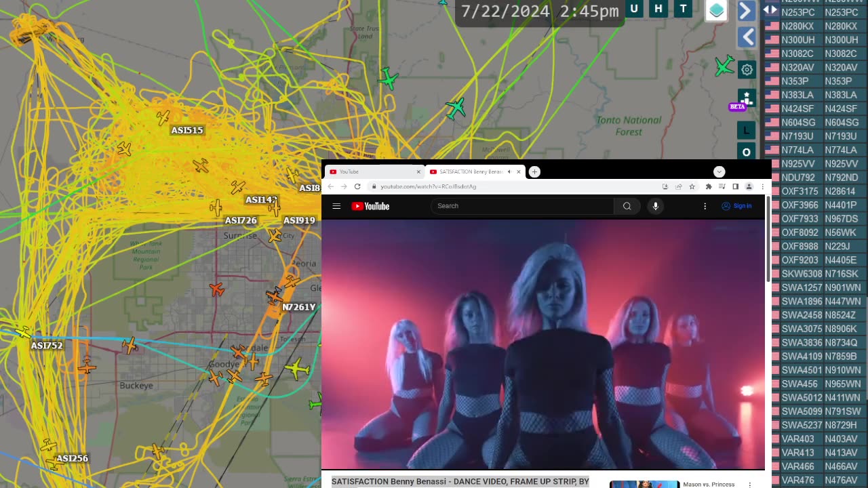Open a new browser tab
The width and height of the screenshot is (868, 488).
tap(534, 171)
